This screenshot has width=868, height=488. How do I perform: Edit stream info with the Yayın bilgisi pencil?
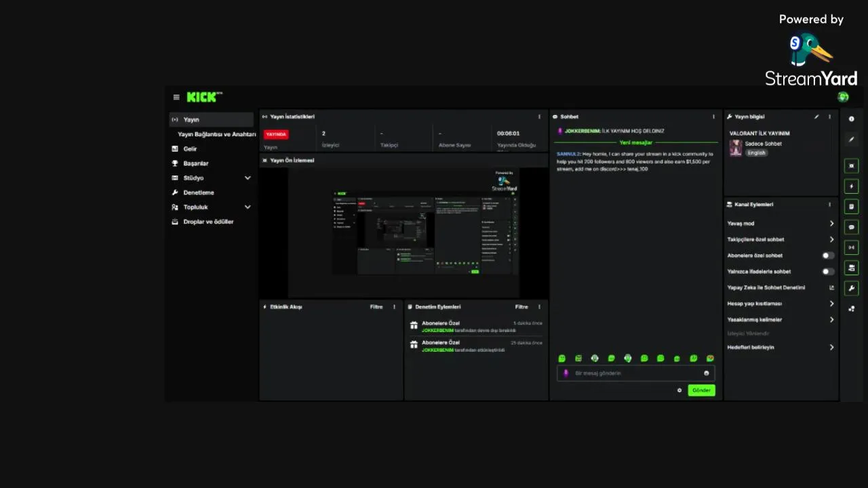pyautogui.click(x=816, y=117)
